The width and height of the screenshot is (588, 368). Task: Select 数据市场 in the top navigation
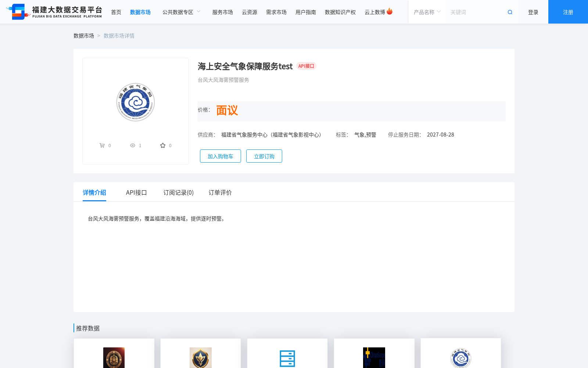tap(140, 12)
